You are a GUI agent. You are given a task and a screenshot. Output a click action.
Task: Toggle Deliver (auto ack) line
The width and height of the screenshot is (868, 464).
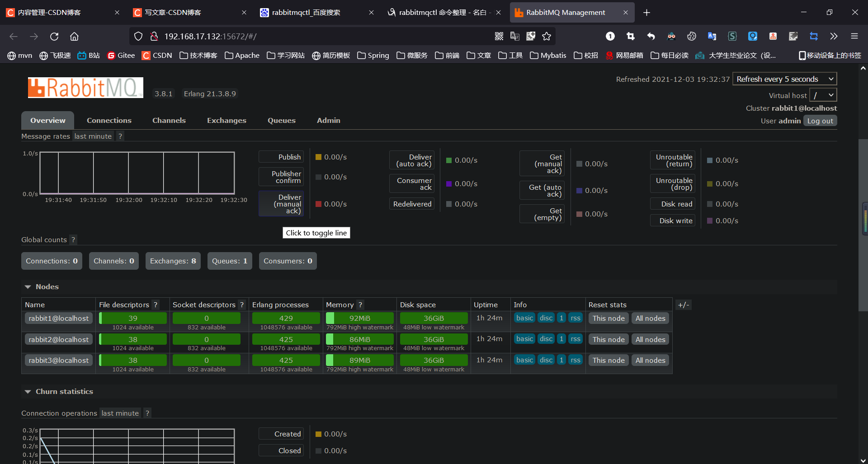412,160
